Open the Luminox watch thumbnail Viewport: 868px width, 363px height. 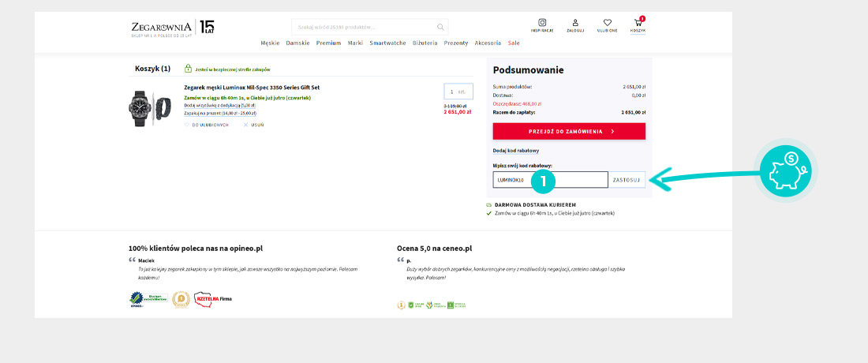point(150,108)
